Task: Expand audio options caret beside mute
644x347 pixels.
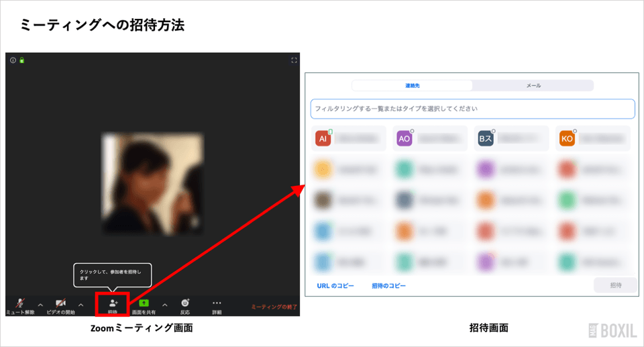Action: (x=40, y=305)
